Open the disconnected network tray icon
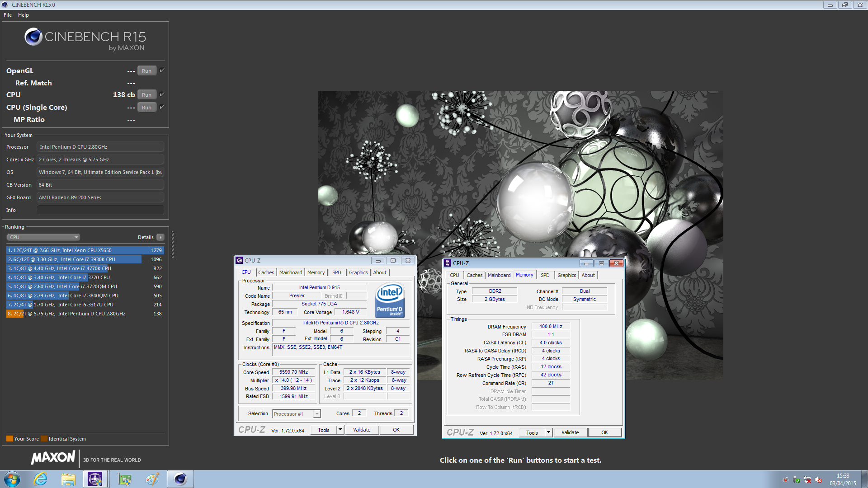868x488 pixels. coord(807,480)
